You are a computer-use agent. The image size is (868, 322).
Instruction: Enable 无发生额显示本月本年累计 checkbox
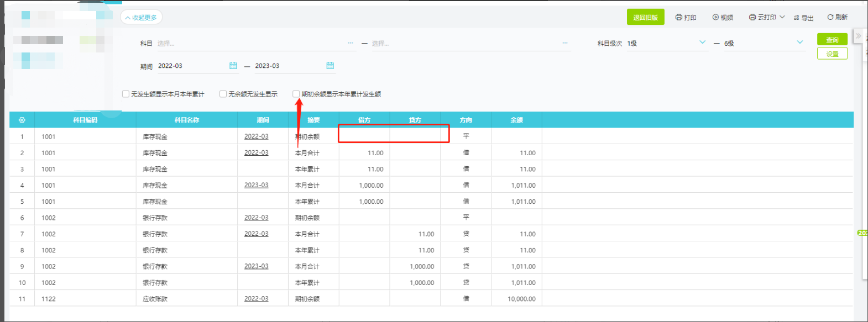click(x=126, y=94)
